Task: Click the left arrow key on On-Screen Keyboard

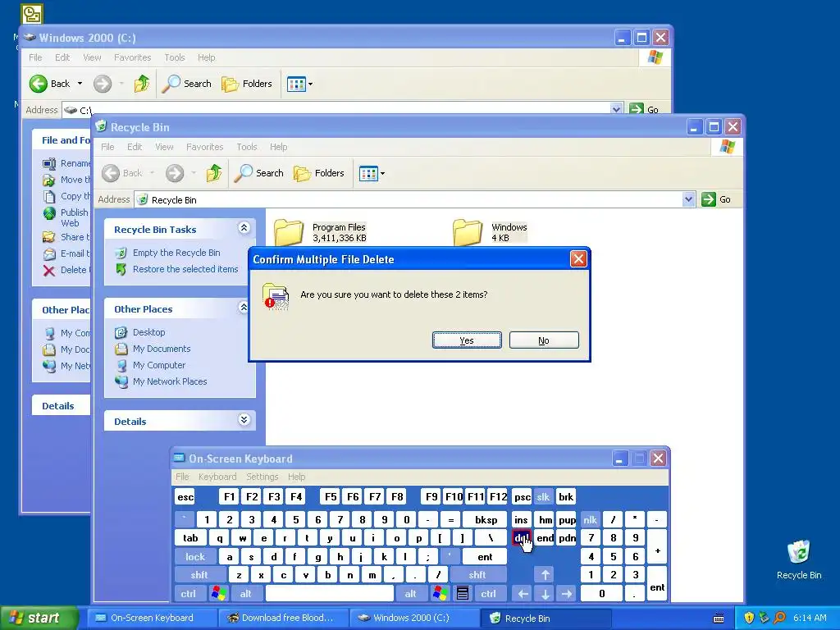Action: pyautogui.click(x=523, y=594)
